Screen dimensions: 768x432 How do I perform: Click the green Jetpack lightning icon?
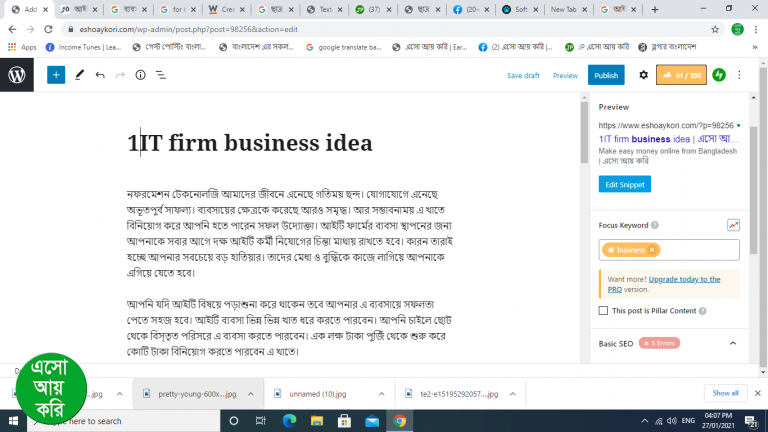(719, 75)
